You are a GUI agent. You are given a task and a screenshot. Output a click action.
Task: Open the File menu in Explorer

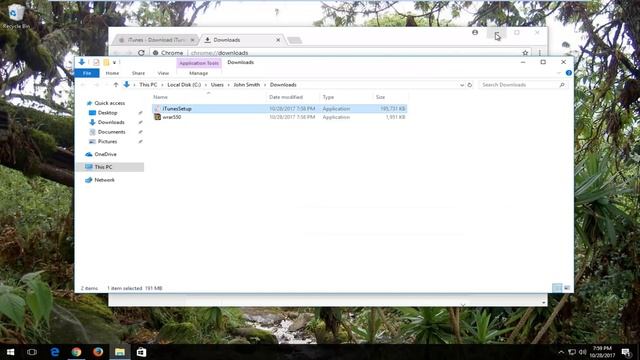[x=87, y=73]
